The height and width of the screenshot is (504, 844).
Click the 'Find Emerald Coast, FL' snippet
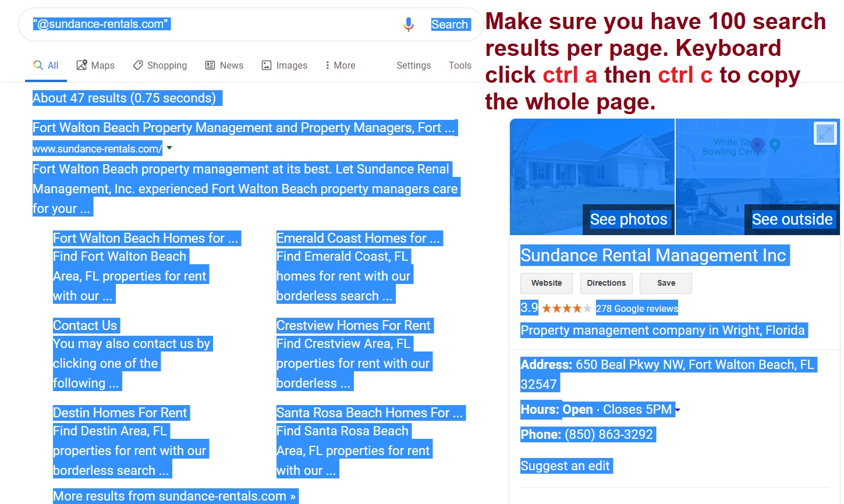(343, 276)
